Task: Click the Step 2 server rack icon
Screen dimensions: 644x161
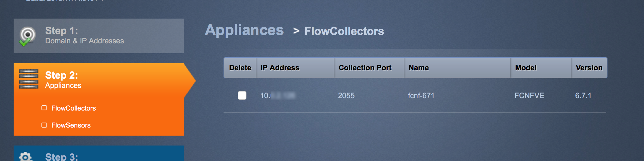Action: coord(29,79)
